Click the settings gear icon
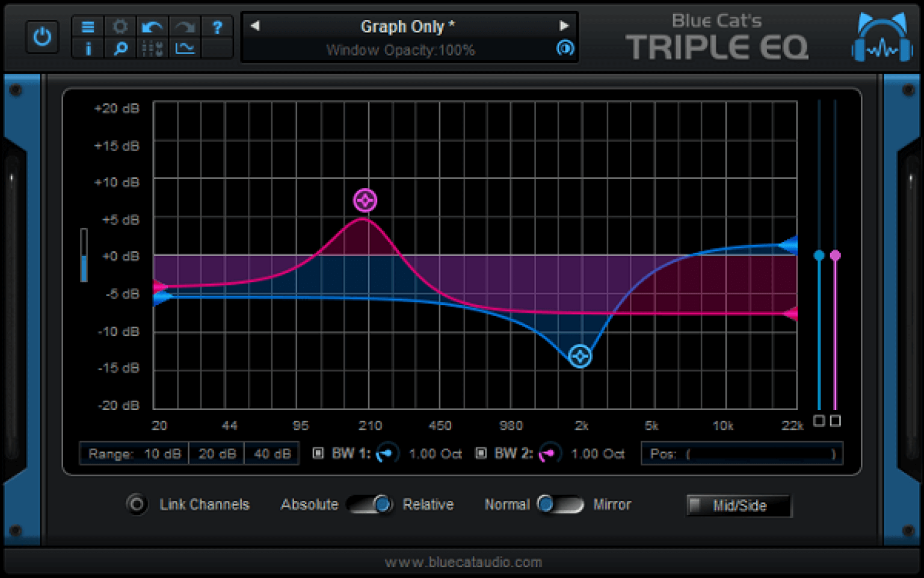The width and height of the screenshot is (924, 578). [120, 26]
